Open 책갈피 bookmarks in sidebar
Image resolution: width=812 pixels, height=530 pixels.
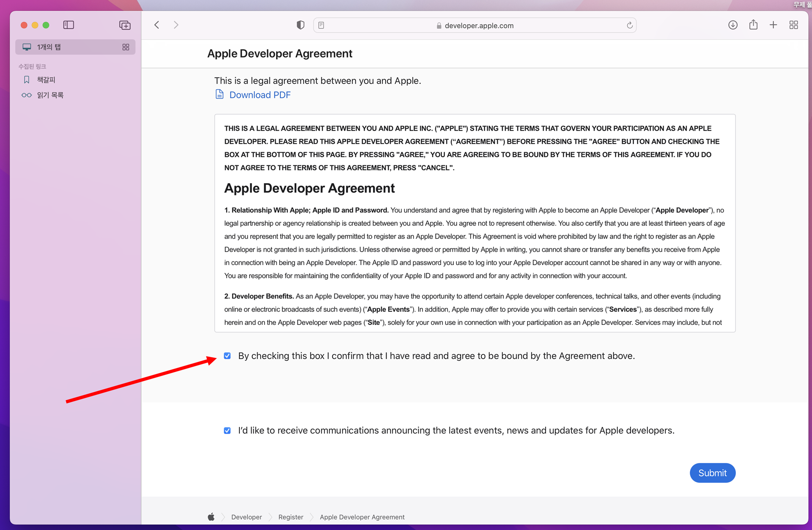[46, 80]
